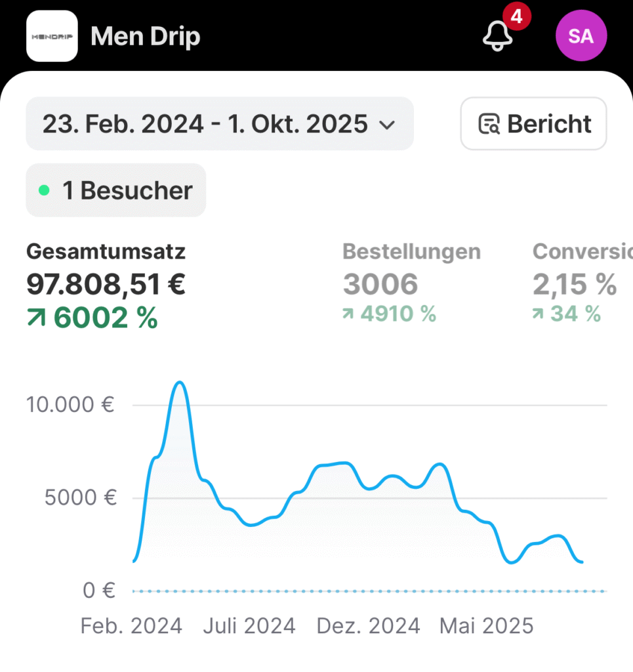Expand the date range chevron

[x=388, y=125]
